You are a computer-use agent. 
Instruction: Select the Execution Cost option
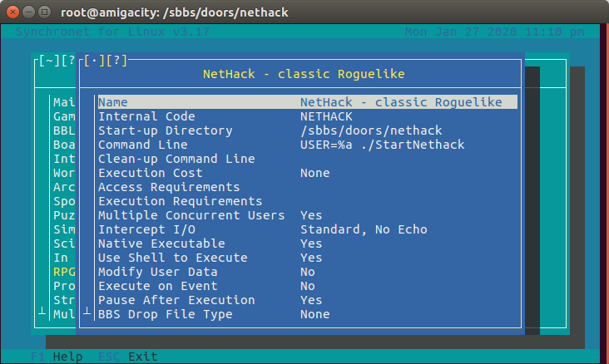point(308,173)
